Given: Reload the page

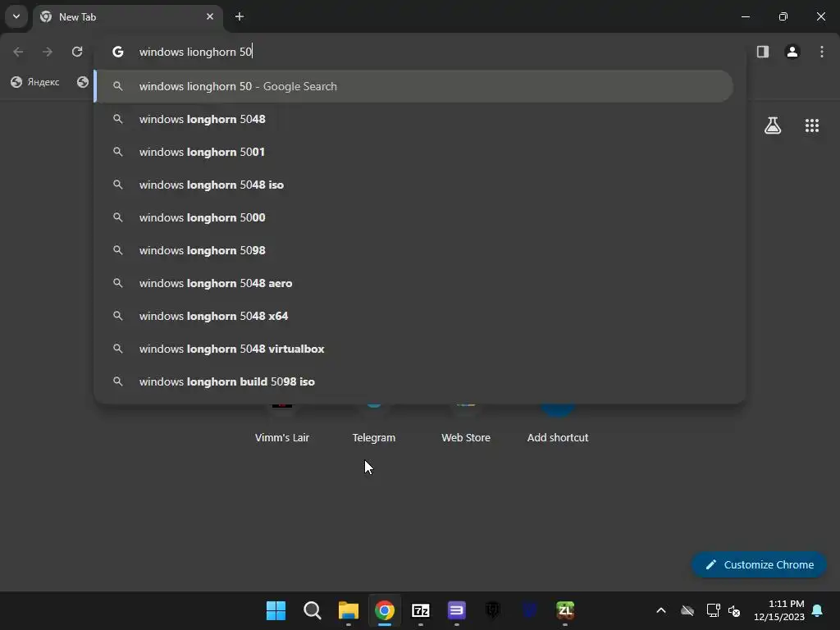Looking at the screenshot, I should [x=77, y=52].
